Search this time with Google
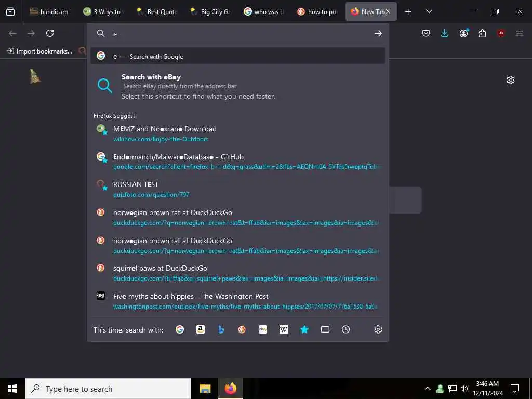Screen dimensions: 532x399 (x=180, y=329)
